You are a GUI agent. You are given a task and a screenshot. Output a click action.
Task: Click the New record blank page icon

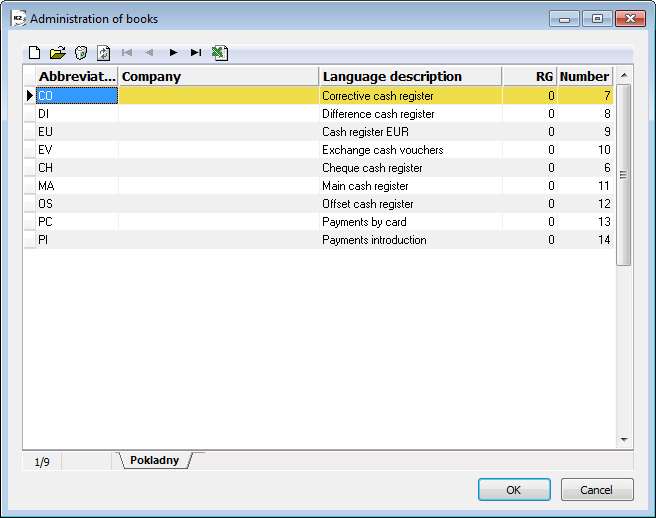(34, 53)
